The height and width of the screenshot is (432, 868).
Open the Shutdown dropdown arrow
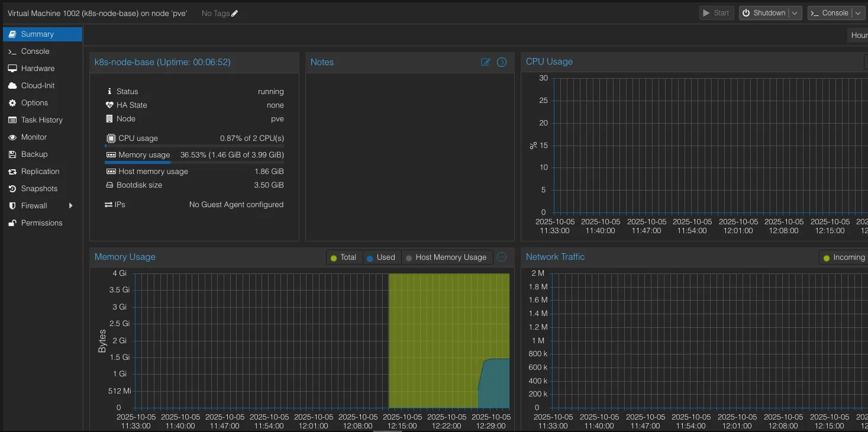795,13
